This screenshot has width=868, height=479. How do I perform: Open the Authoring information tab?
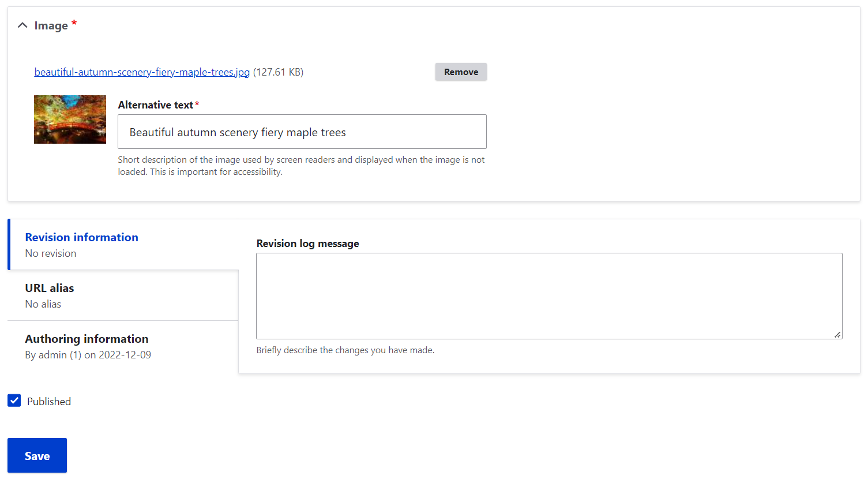point(87,339)
